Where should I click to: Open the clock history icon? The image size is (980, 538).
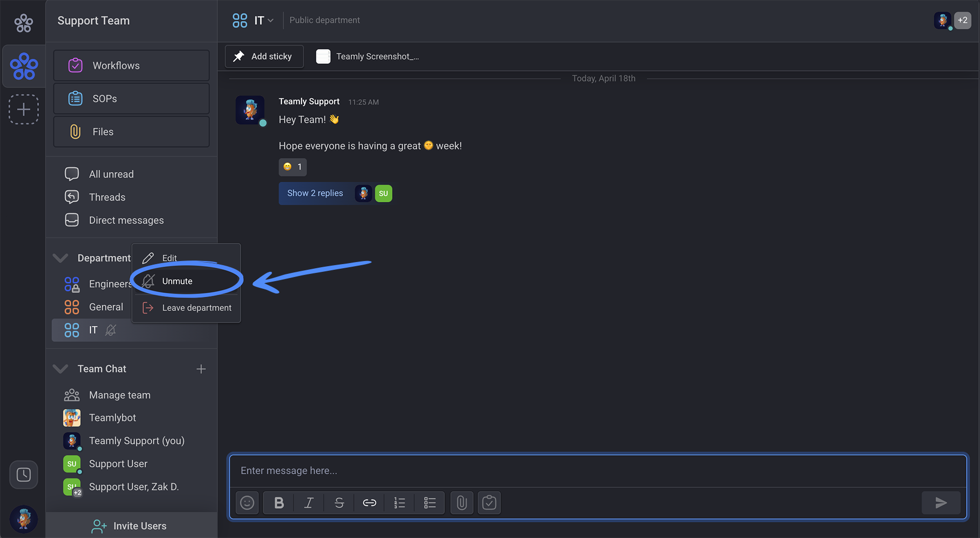[x=23, y=474]
